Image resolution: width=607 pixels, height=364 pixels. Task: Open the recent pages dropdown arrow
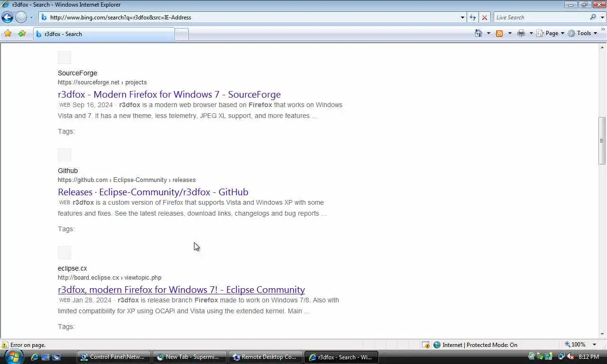pyautogui.click(x=31, y=18)
